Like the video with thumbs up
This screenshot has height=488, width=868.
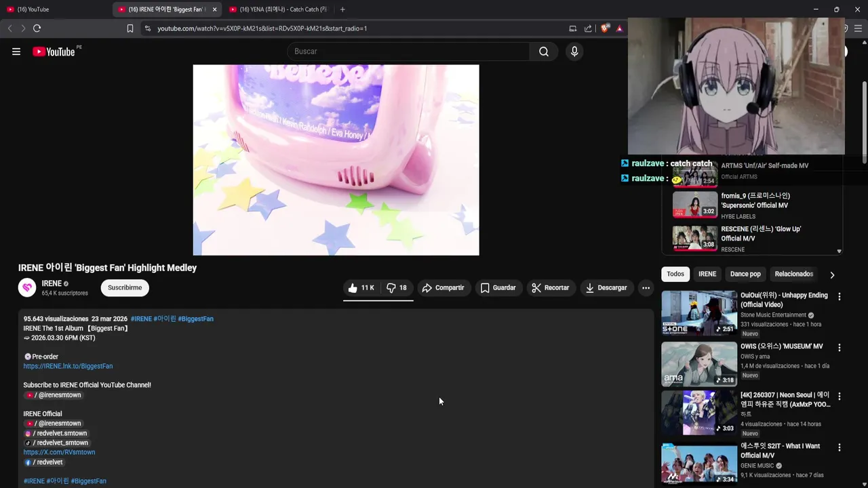point(361,288)
